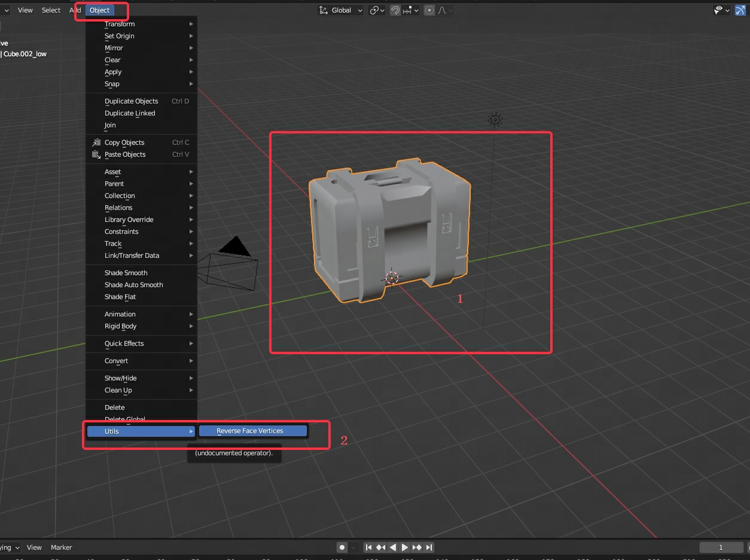The image size is (750, 560).
Task: Jump to the timeline end frame
Action: [429, 547]
